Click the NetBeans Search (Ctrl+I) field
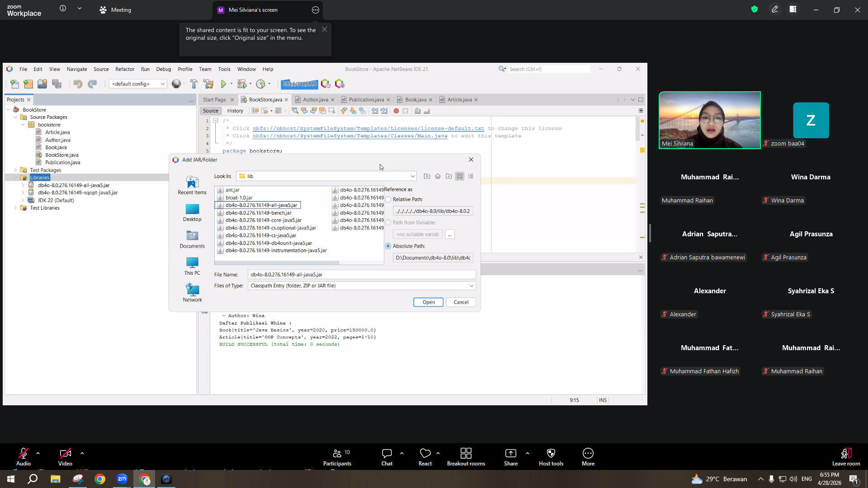The height and width of the screenshot is (488, 868). 549,69
